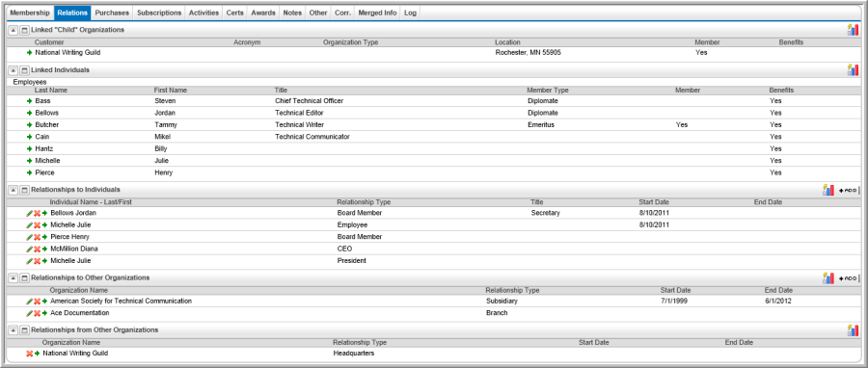The image size is (868, 368).
Task: Delete the Pierce Henry Board Member relationship
Action: pos(37,236)
